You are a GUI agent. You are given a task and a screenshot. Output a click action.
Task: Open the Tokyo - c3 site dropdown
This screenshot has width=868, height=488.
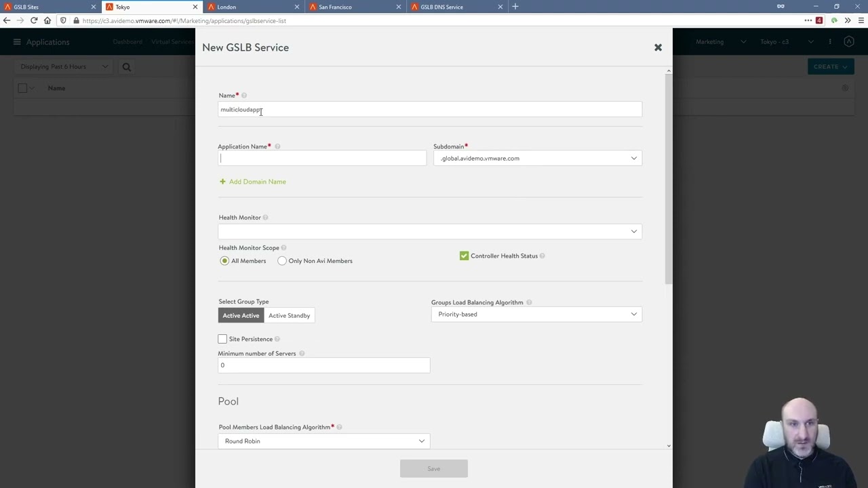click(x=787, y=42)
